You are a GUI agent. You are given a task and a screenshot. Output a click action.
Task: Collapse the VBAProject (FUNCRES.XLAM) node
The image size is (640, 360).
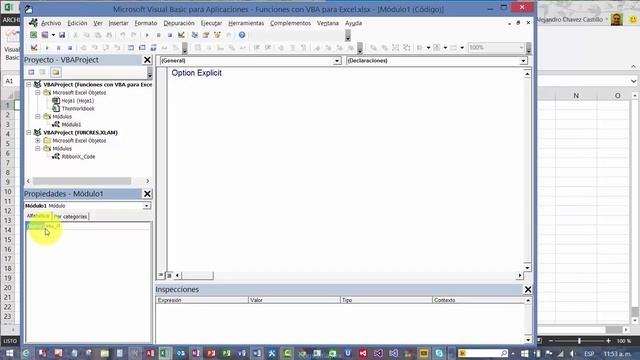[x=29, y=133]
